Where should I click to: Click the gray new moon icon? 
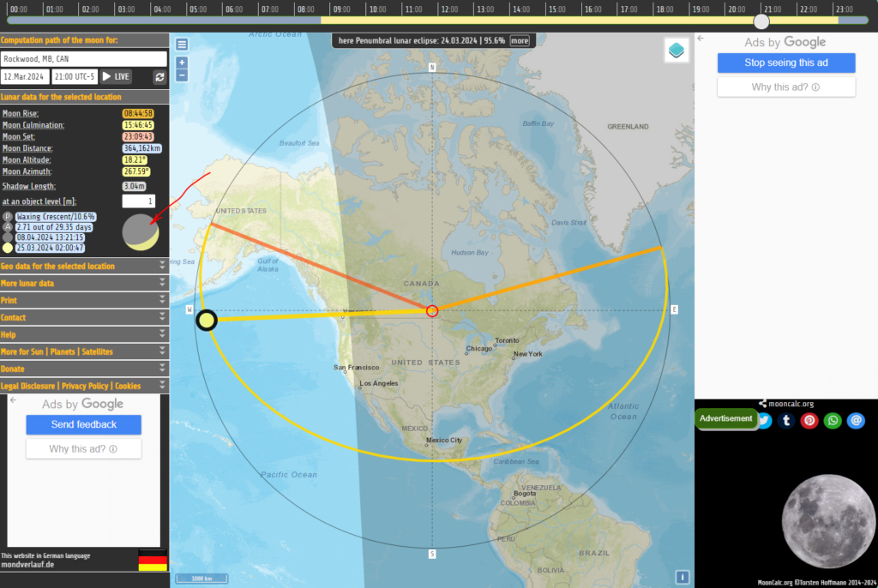tap(7, 237)
